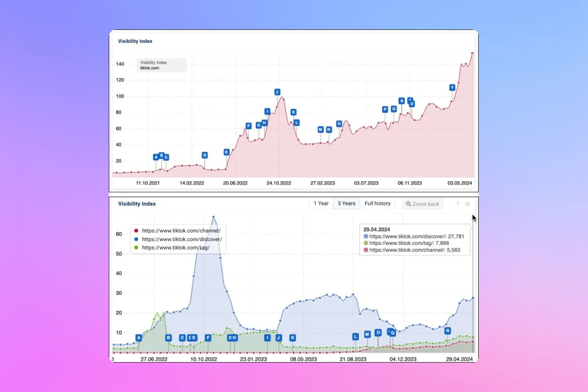The width and height of the screenshot is (588, 392).
Task: Click the Zoom back button
Action: click(422, 204)
